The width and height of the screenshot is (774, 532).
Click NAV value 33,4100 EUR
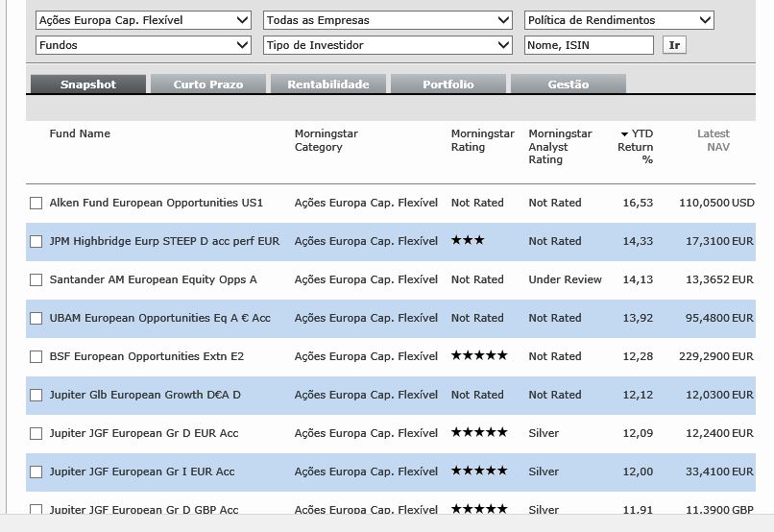pos(719,472)
